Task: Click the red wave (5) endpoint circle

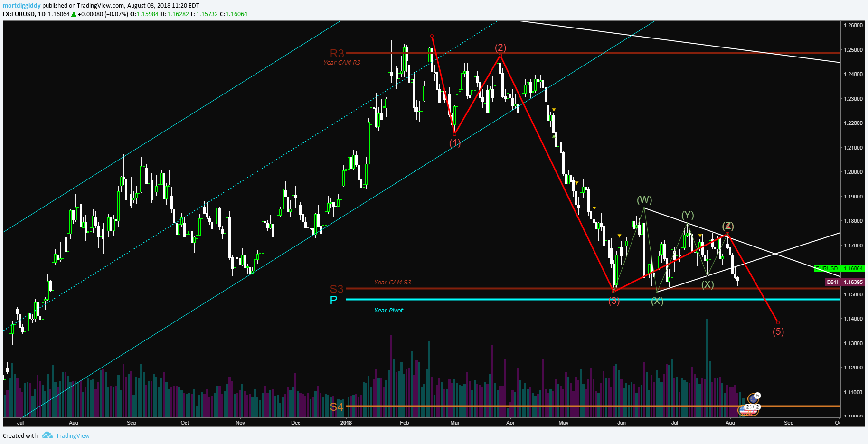Action: pyautogui.click(x=778, y=322)
